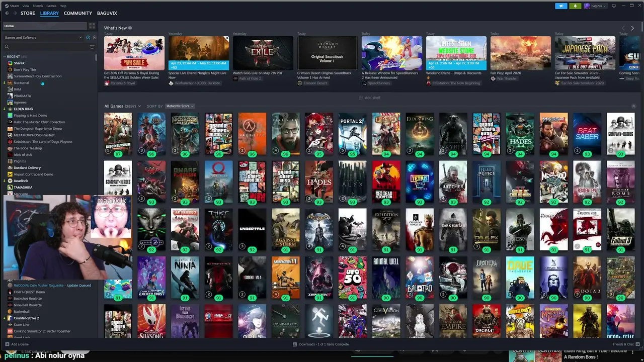Open the Persona 5 Royal sale news card
Screen dimensions: 644x362
[134, 53]
